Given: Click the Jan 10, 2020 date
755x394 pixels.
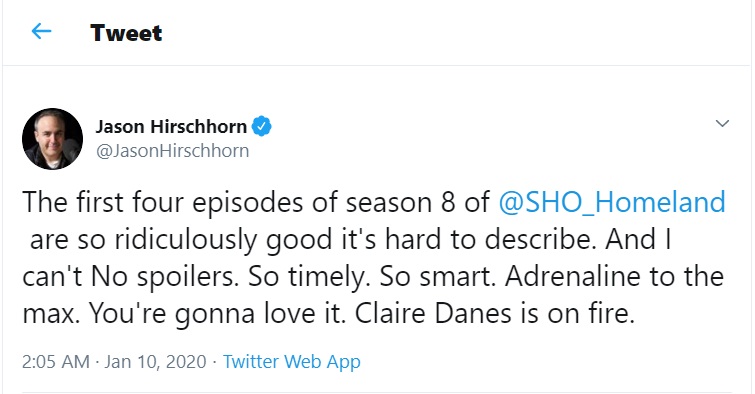Looking at the screenshot, I should [x=155, y=361].
